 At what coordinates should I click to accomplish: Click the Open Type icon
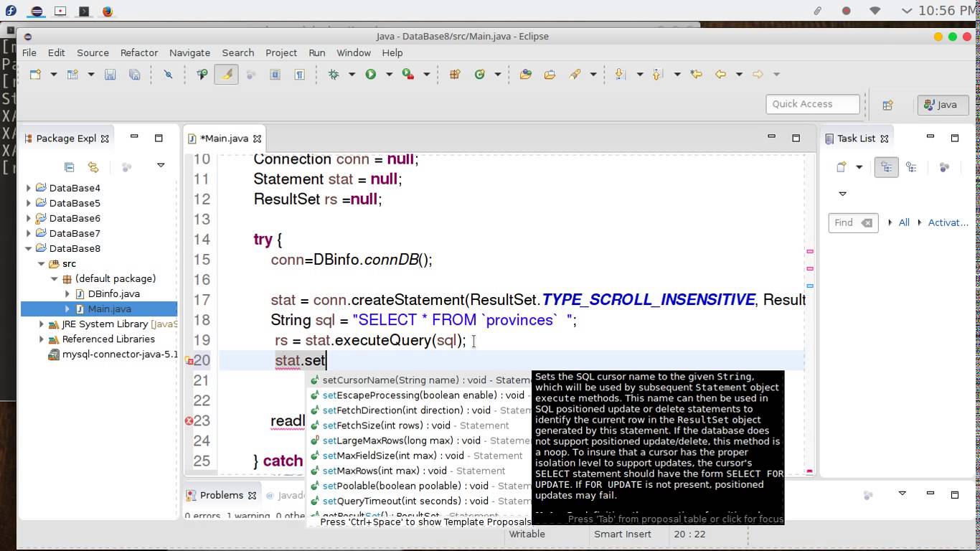point(526,74)
